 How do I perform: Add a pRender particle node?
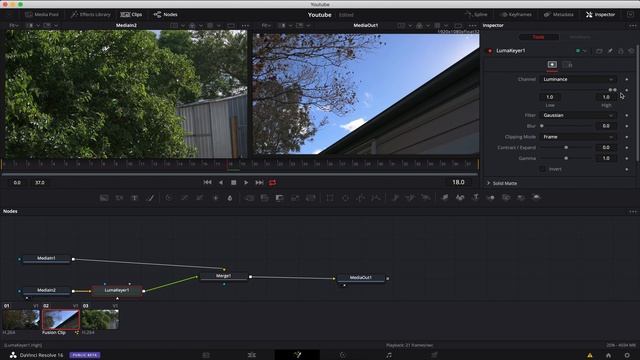coord(425,198)
